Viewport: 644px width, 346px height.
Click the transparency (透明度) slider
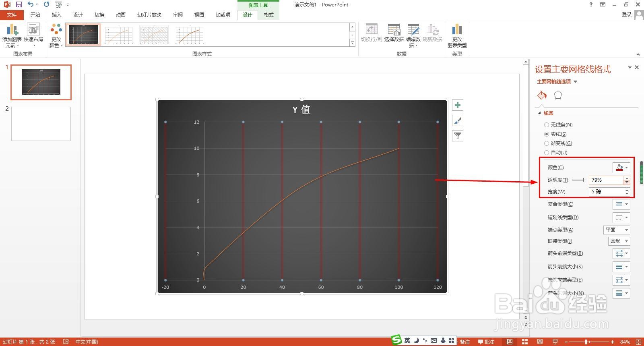click(579, 180)
